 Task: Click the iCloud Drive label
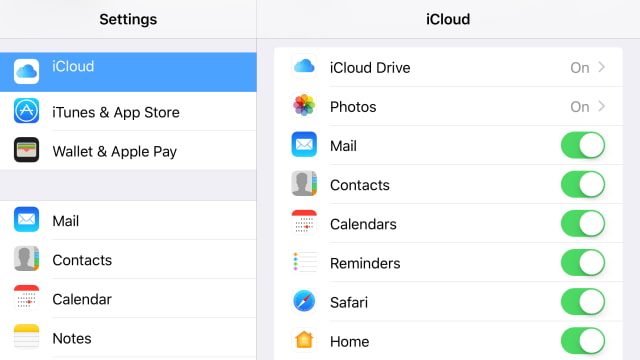pos(370,68)
